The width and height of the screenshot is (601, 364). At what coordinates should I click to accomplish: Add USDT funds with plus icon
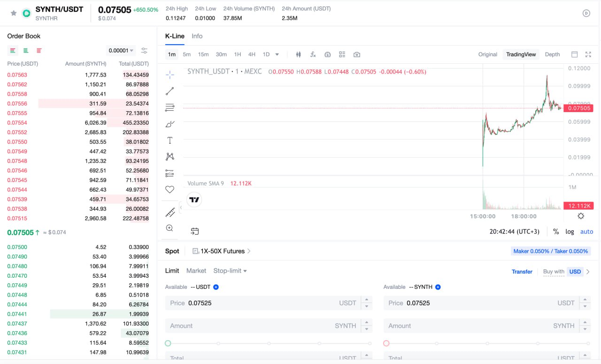coord(216,287)
